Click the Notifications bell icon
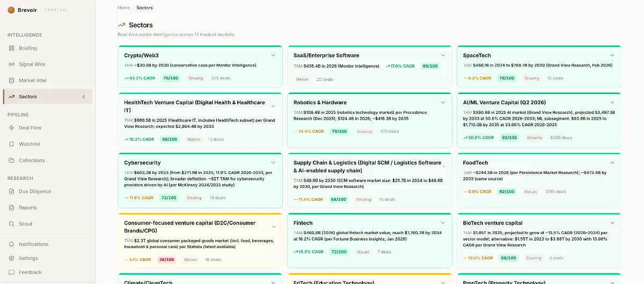This screenshot has height=284, width=644. 12,244
